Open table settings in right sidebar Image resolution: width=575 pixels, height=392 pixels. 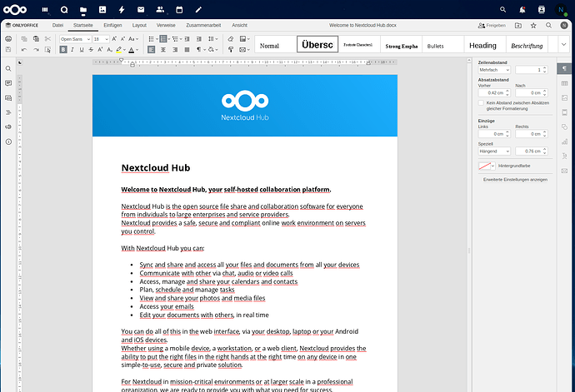(564, 83)
